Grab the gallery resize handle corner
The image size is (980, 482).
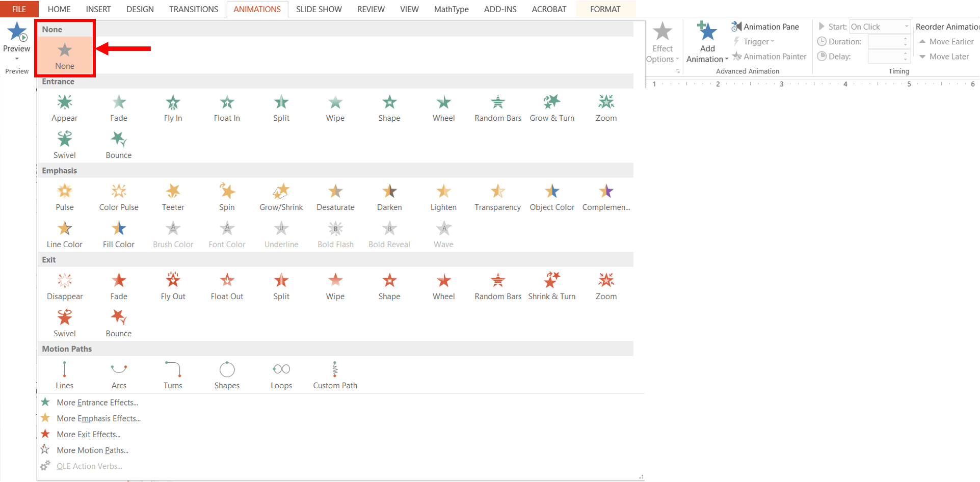pos(641,477)
